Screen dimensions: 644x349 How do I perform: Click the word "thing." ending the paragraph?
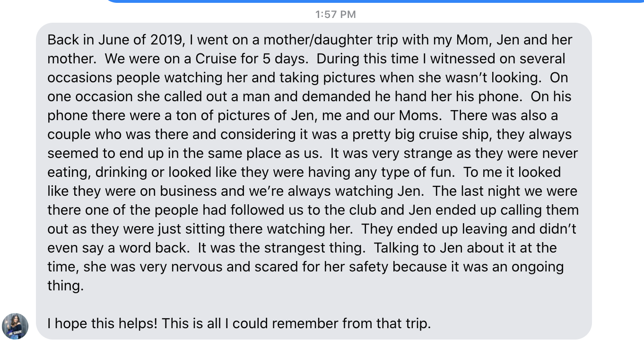click(65, 286)
